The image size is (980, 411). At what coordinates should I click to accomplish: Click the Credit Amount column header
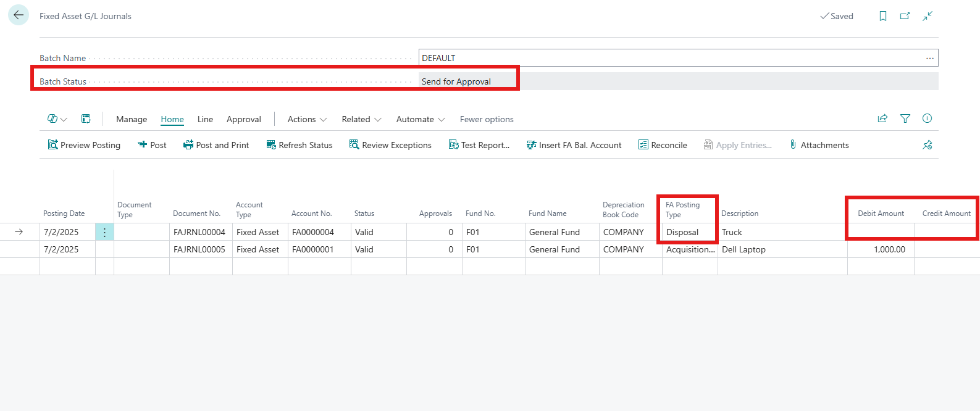tap(946, 214)
